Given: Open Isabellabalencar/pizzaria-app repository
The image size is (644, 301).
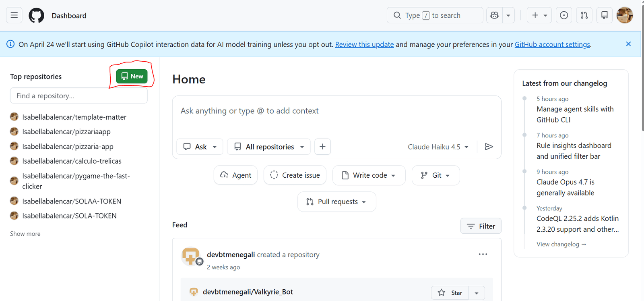Looking at the screenshot, I should coord(68,146).
